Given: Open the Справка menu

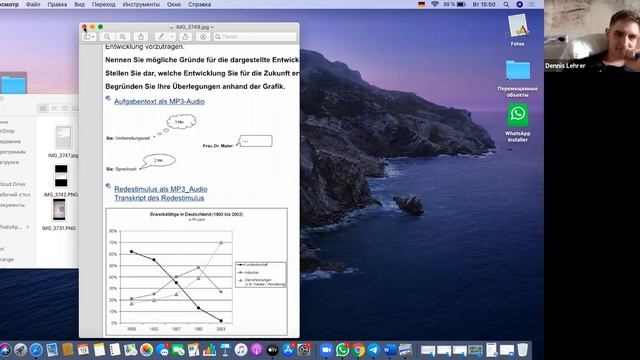Looking at the screenshot, I should [x=200, y=4].
